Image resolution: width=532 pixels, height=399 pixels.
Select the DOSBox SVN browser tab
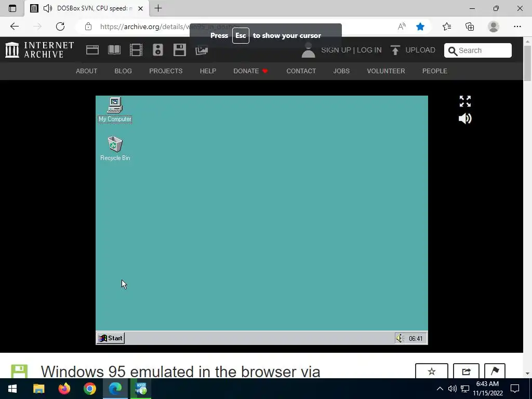point(87,8)
